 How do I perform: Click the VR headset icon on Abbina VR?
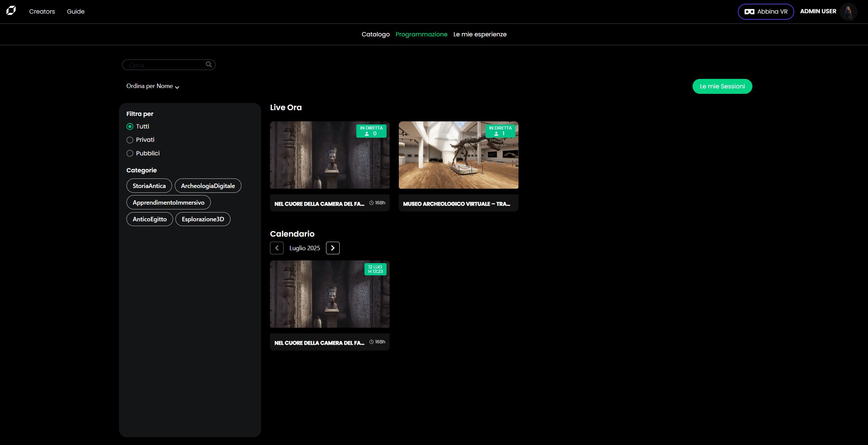click(750, 11)
